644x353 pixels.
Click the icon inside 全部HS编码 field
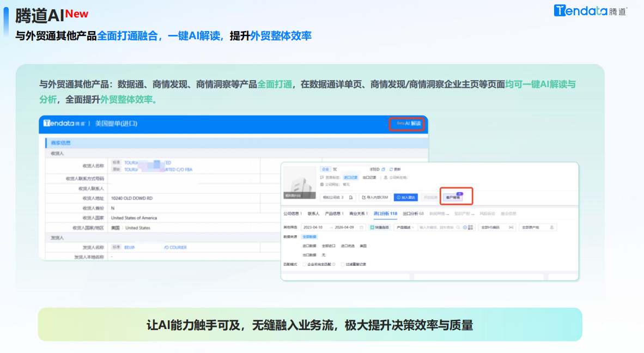click(x=511, y=227)
